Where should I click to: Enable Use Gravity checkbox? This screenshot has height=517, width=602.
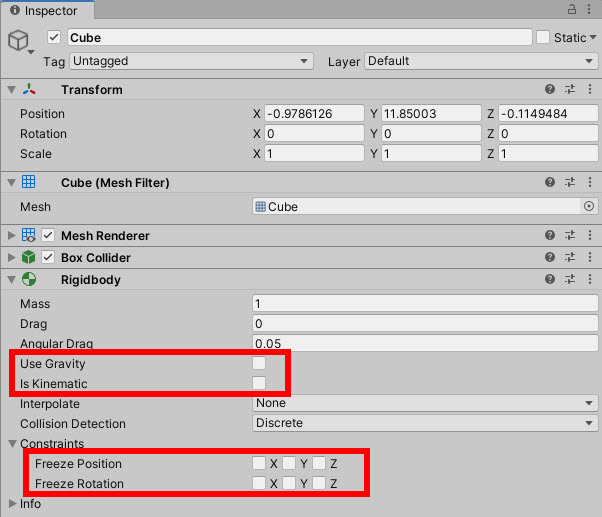259,363
